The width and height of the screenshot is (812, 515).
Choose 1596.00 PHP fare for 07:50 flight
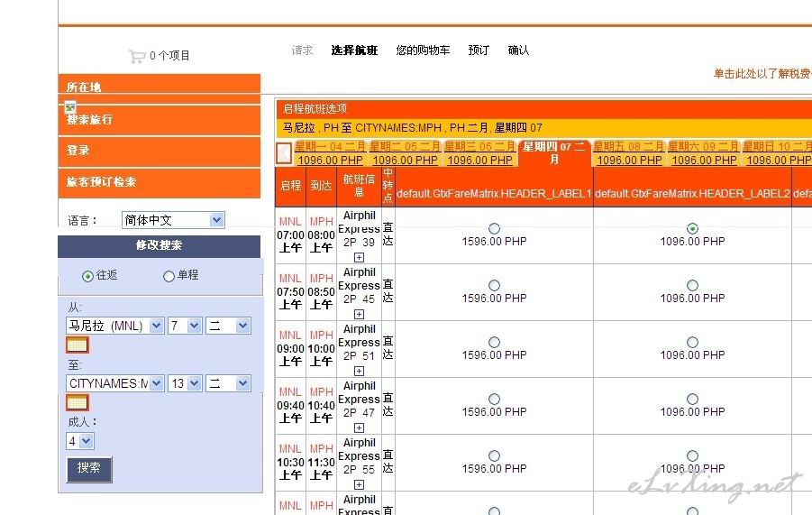tap(494, 286)
